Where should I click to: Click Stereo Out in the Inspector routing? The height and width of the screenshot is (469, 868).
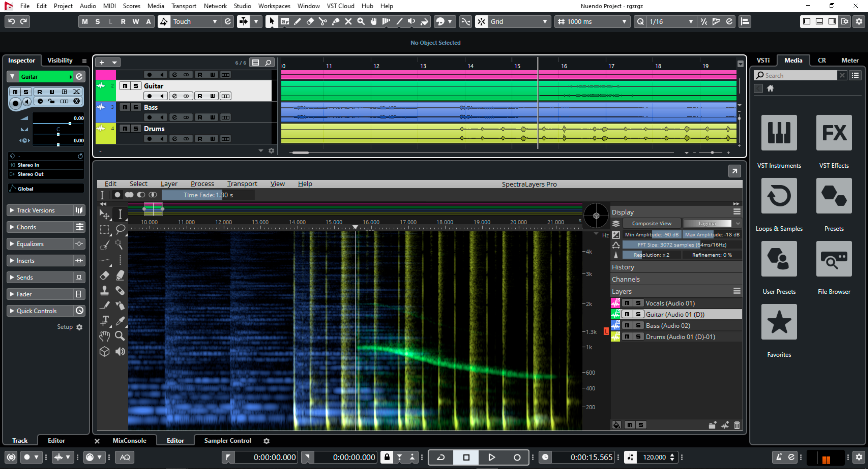30,174
